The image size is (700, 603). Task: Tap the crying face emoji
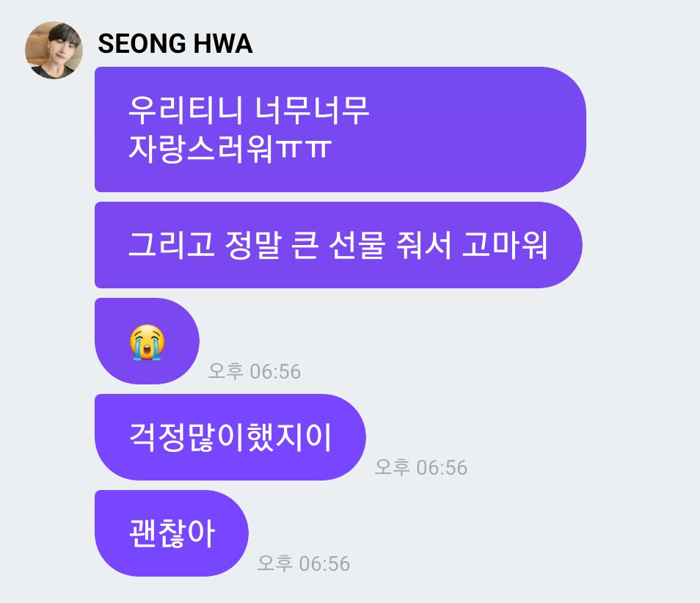pyautogui.click(x=147, y=343)
